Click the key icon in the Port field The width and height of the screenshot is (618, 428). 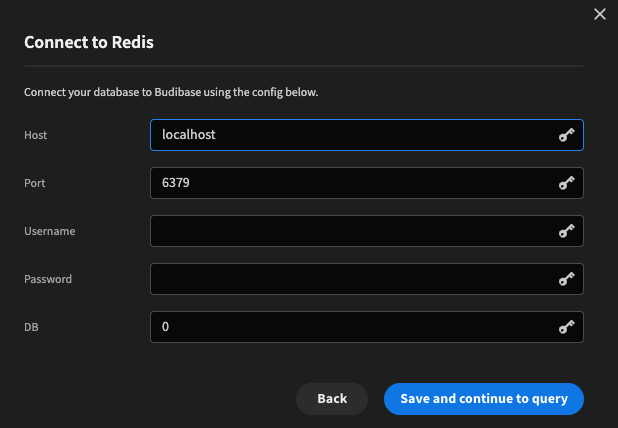pyautogui.click(x=566, y=183)
